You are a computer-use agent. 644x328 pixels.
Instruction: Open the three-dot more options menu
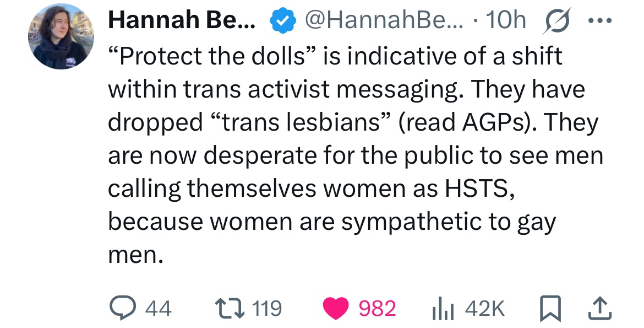[599, 20]
